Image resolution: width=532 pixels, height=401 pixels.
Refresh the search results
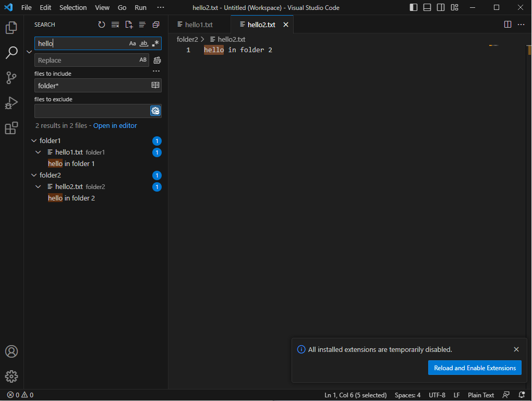(101, 25)
